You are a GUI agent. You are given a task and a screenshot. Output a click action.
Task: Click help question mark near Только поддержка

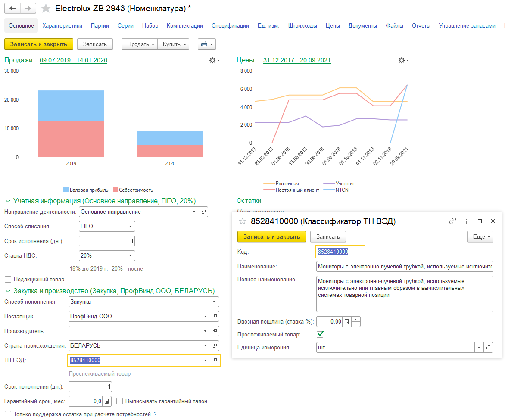pyautogui.click(x=155, y=414)
